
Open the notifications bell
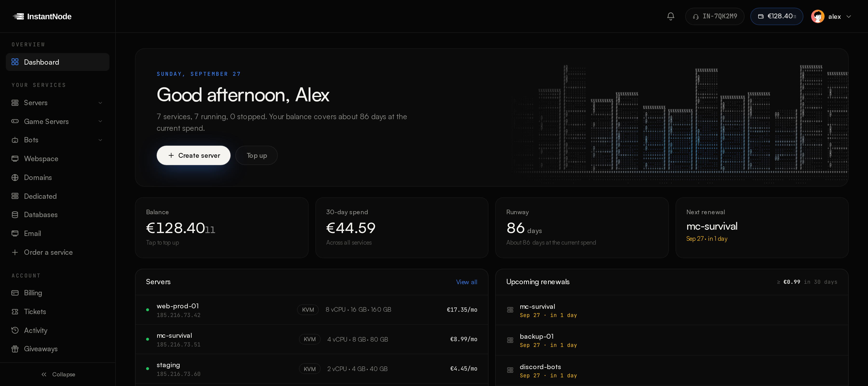tap(671, 16)
